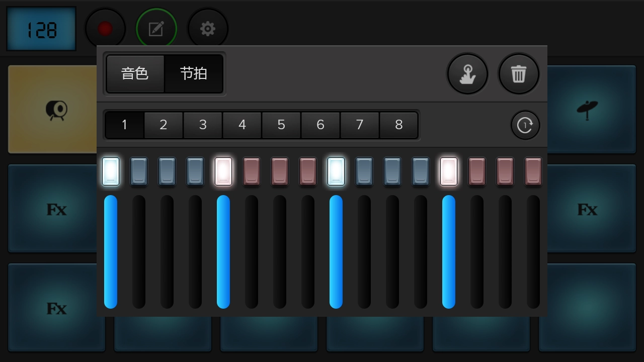Open settings with the gear icon

(208, 29)
